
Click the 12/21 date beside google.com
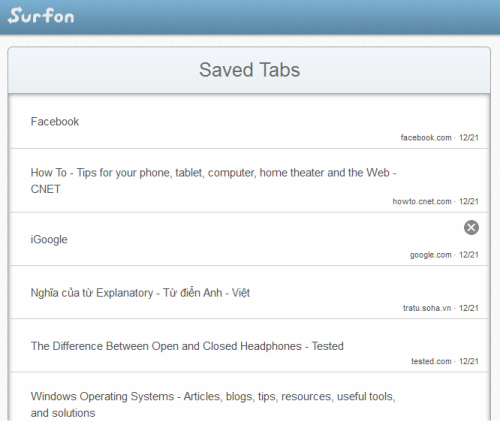pyautogui.click(x=469, y=255)
